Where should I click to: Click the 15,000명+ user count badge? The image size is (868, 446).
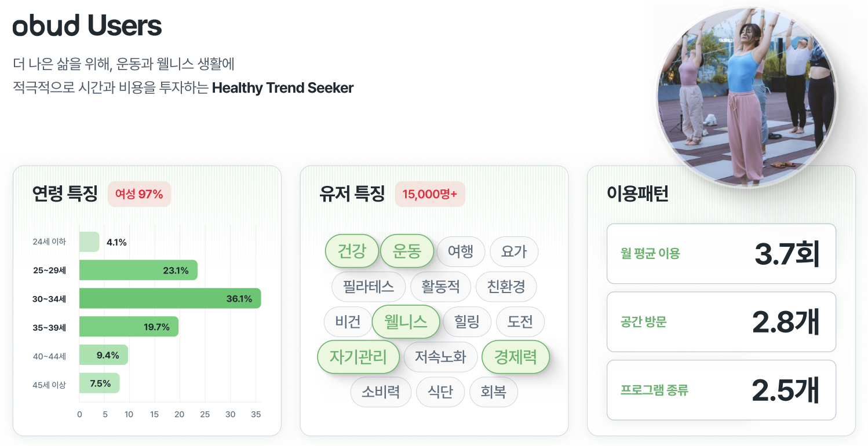tap(430, 194)
